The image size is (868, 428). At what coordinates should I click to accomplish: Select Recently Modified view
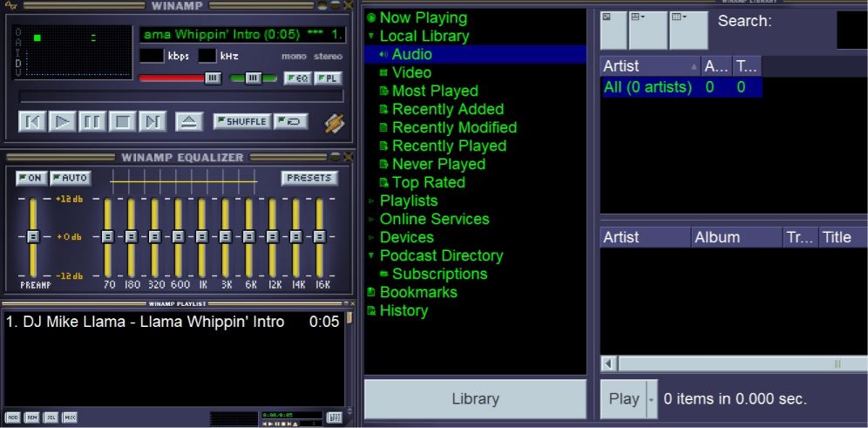455,127
